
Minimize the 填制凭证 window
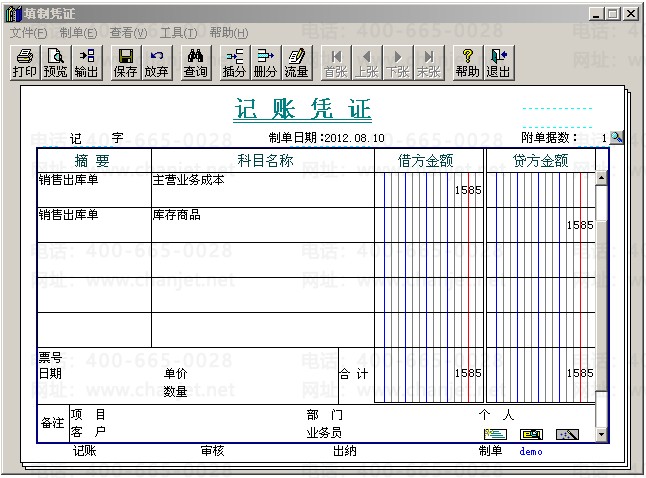click(x=596, y=14)
